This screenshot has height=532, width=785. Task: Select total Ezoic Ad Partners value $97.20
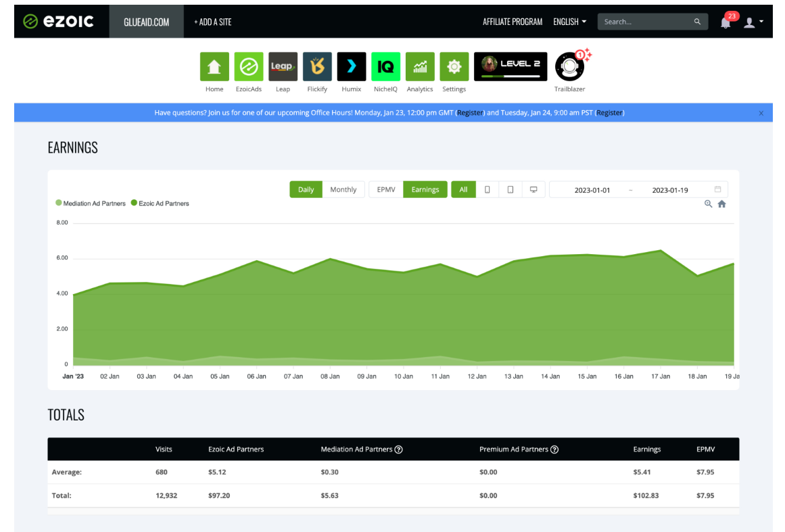[x=219, y=495]
